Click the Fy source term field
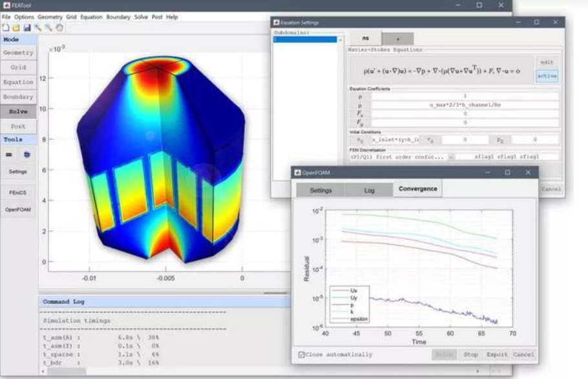This screenshot has height=379, width=588. [x=465, y=123]
